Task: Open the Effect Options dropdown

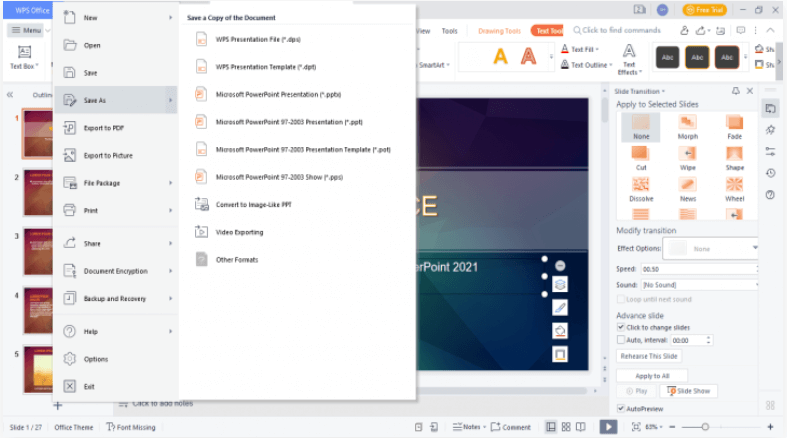Action: pyautogui.click(x=754, y=248)
